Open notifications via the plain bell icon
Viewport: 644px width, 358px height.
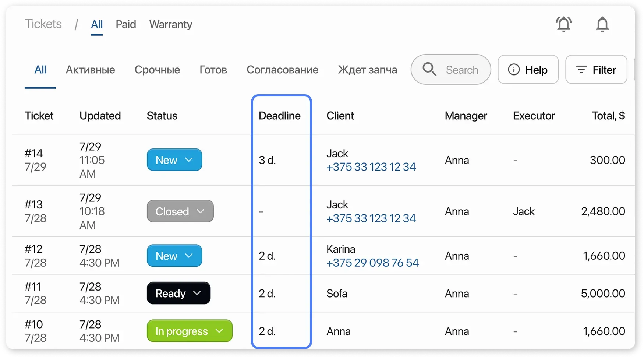click(602, 24)
